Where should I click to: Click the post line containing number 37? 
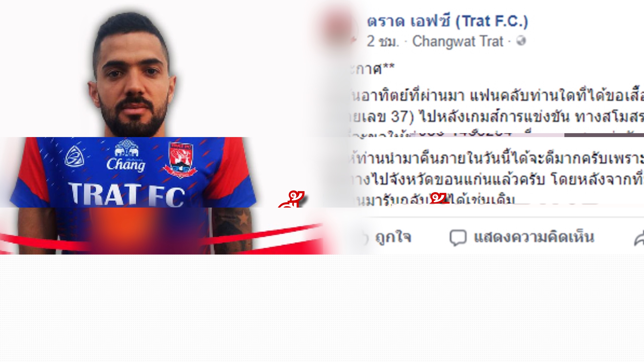pos(497,117)
